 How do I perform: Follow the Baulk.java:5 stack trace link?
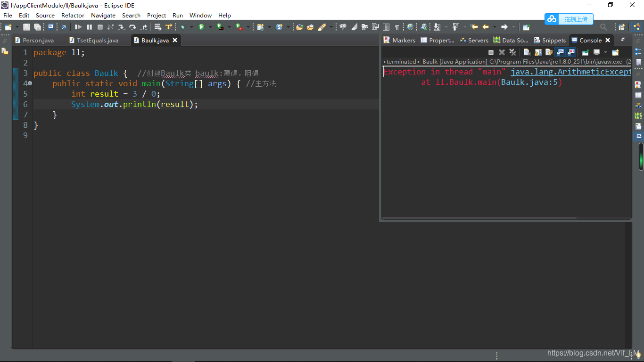tap(529, 82)
